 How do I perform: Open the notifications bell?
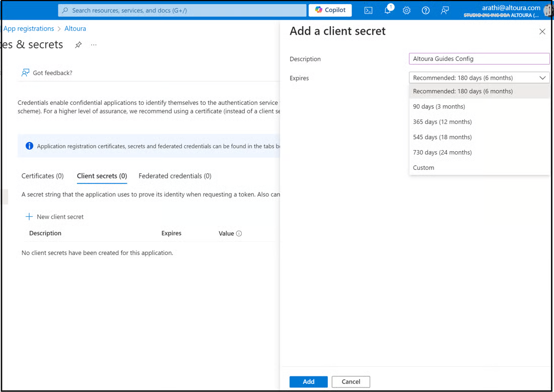tap(388, 10)
